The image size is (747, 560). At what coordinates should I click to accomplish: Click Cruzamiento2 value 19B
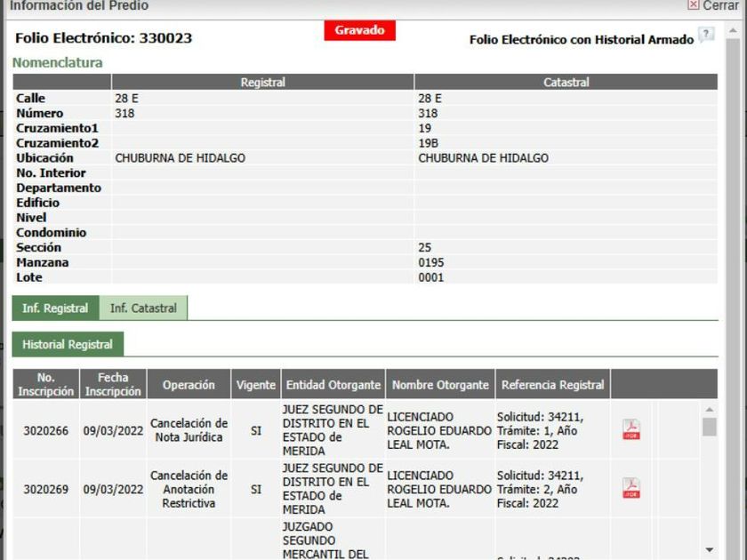[428, 143]
